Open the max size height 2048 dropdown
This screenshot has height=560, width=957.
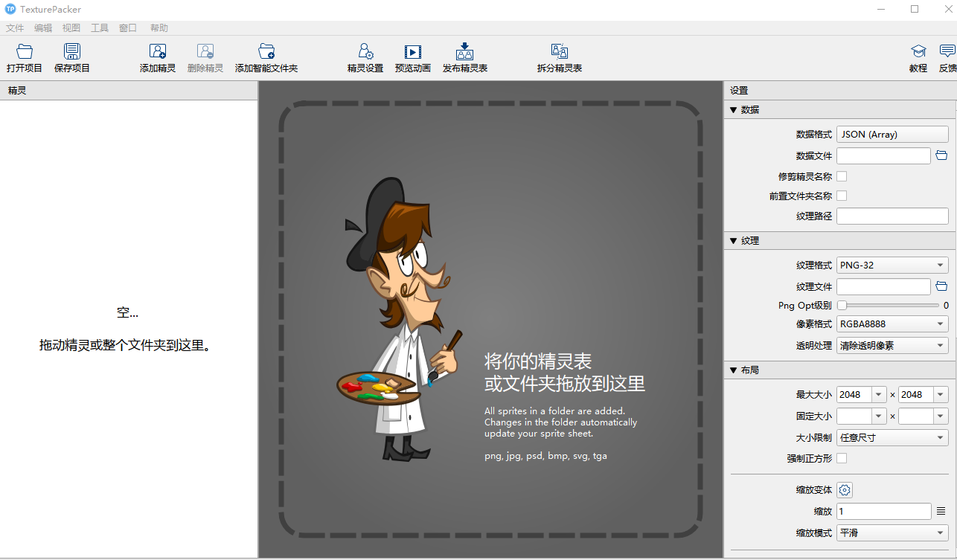point(941,395)
